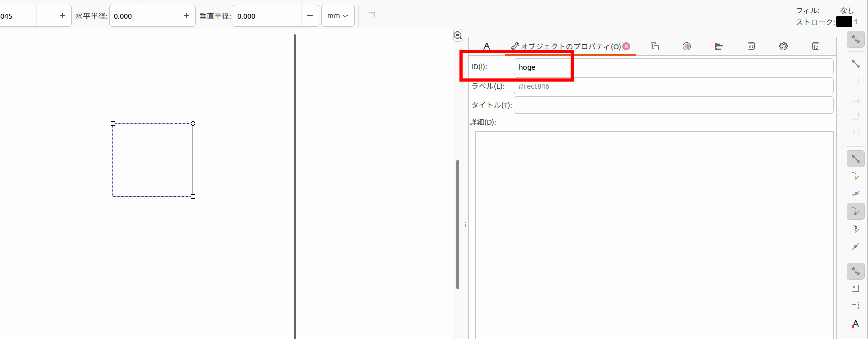
Task: Enable snap to paths icon
Action: tap(855, 176)
